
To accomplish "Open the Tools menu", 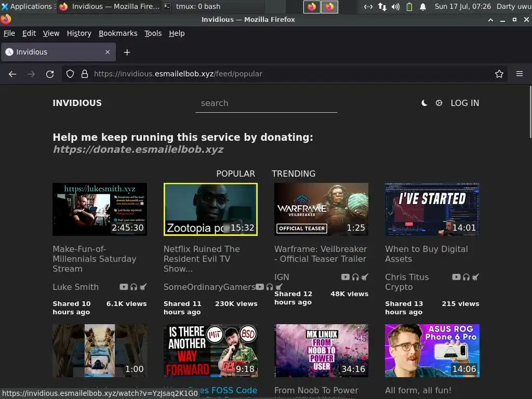I will [153, 33].
